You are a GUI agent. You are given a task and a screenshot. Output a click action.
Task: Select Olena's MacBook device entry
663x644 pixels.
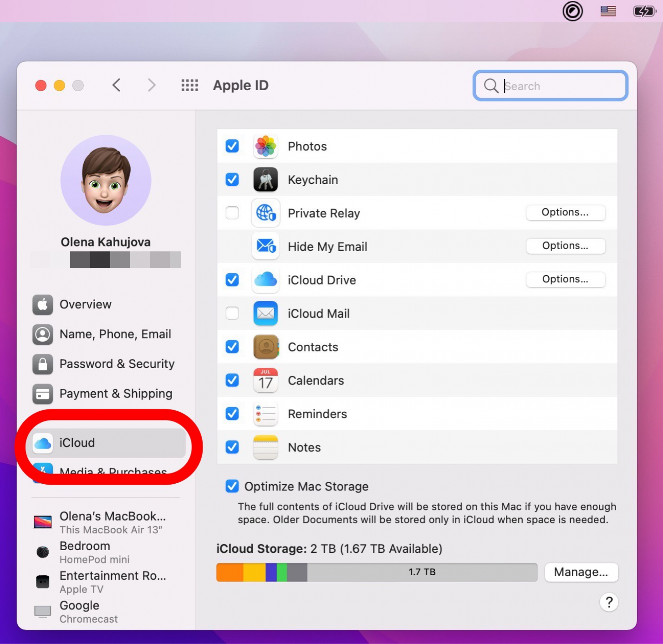click(x=106, y=522)
